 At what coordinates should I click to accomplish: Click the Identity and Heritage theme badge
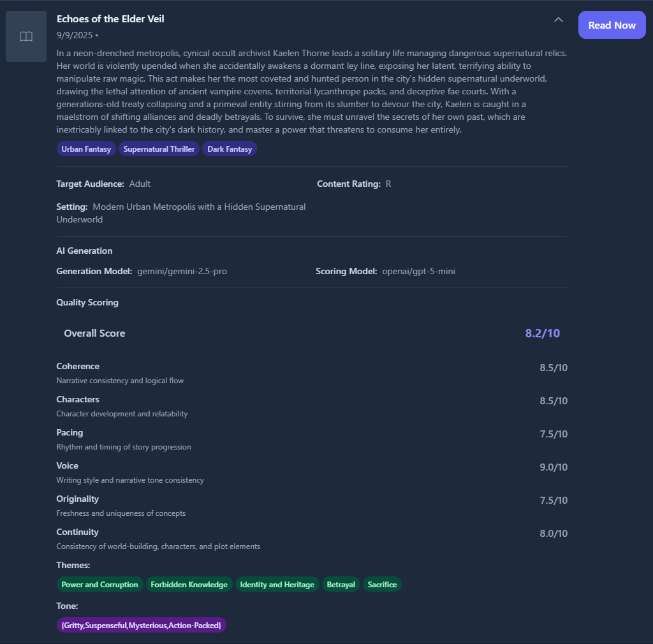277,584
